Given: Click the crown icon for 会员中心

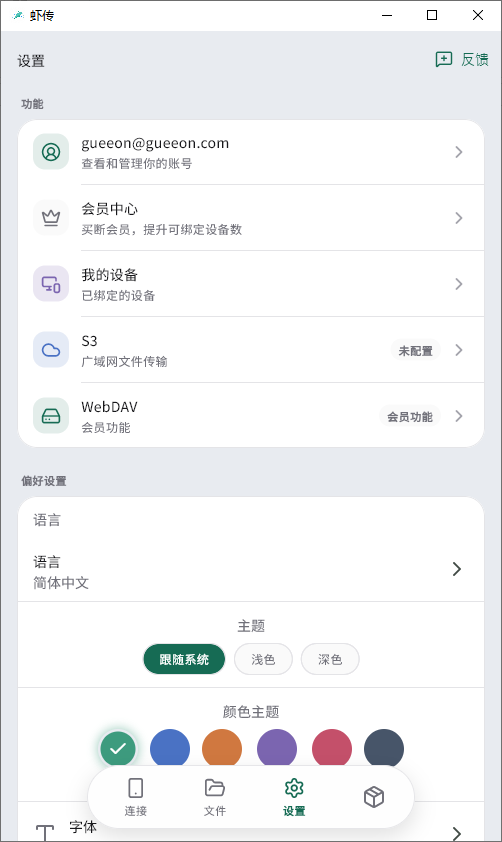Looking at the screenshot, I should pos(51,218).
